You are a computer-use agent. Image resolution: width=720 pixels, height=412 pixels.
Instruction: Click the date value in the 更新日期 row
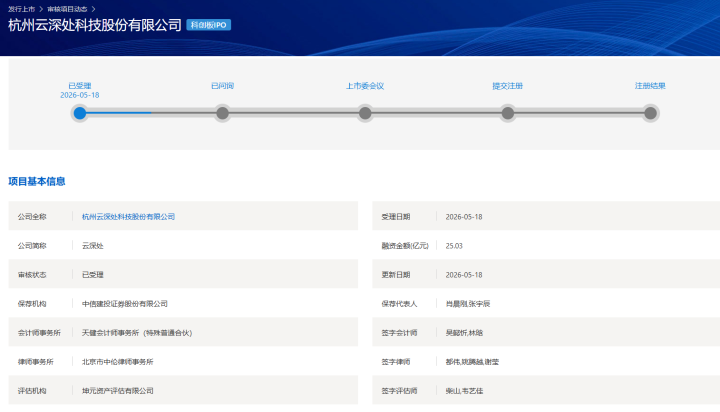(464, 275)
